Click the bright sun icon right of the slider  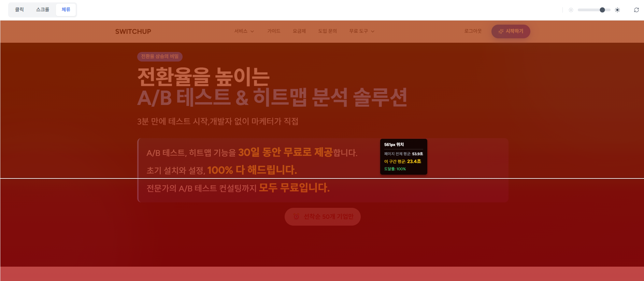pyautogui.click(x=617, y=10)
